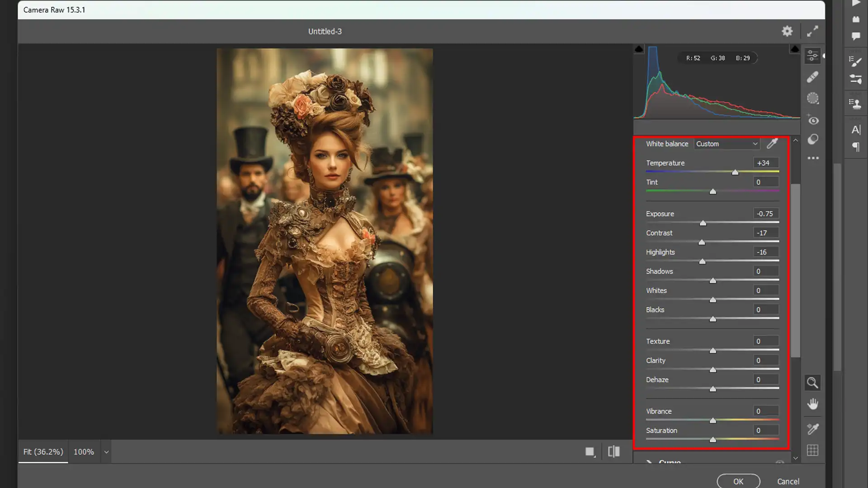Click the Tint slider handle

pyautogui.click(x=713, y=192)
